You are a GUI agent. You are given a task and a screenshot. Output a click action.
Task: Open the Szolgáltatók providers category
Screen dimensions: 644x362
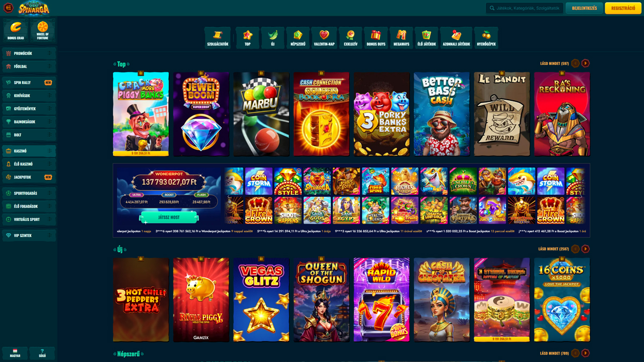pos(217,38)
